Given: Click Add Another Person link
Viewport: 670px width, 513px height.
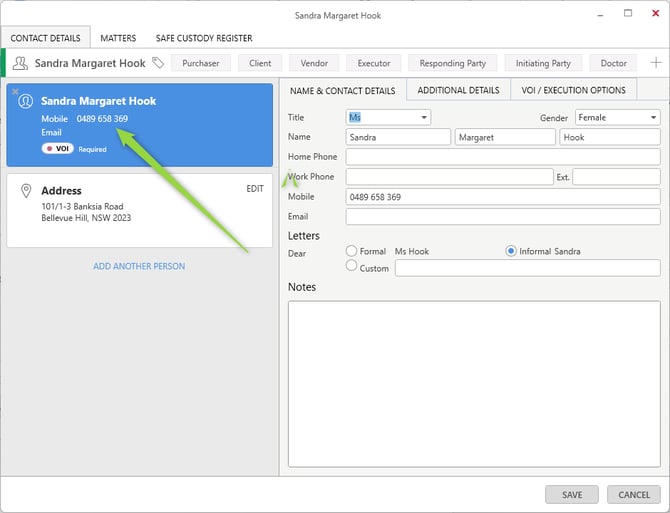Looking at the screenshot, I should pyautogui.click(x=139, y=266).
